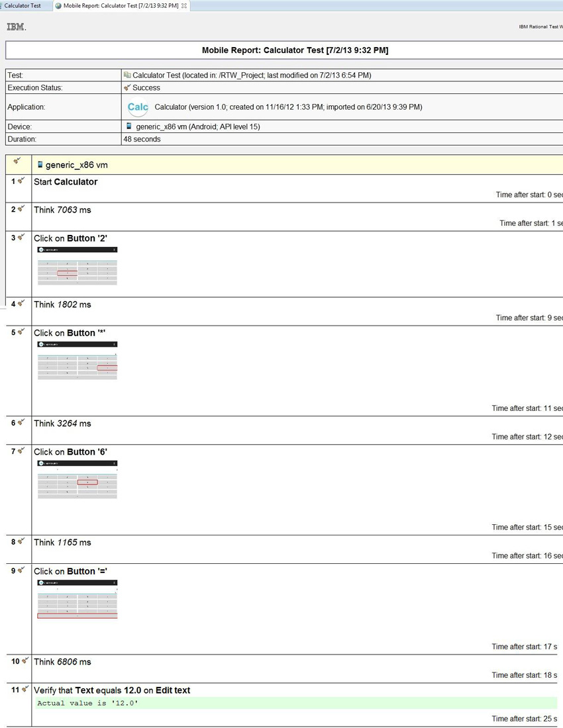Click the pass icon for step 4
Screen dimensions: 563x728
coord(21,304)
